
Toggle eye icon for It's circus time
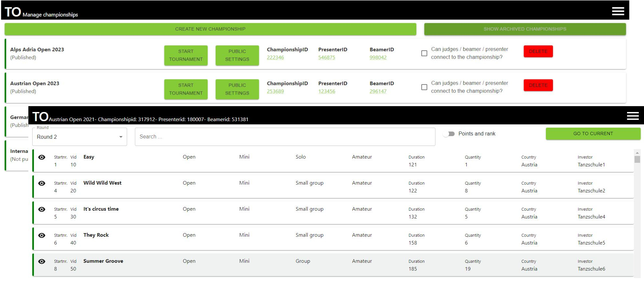coord(42,209)
